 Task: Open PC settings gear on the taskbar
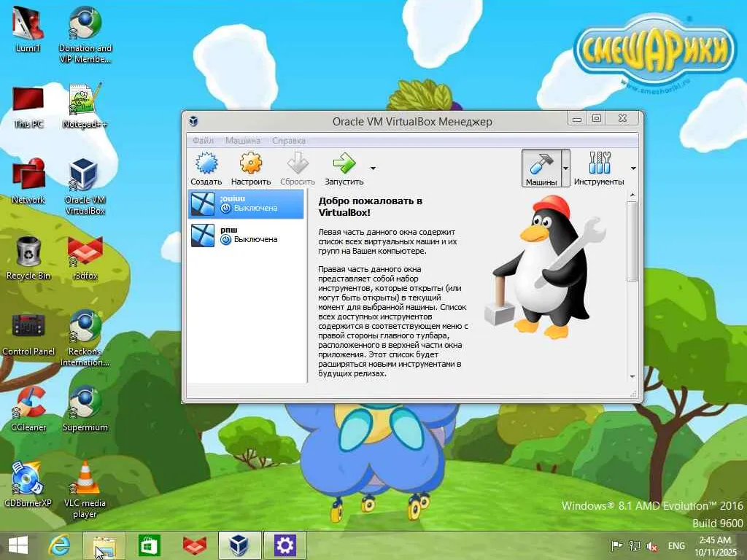click(285, 545)
